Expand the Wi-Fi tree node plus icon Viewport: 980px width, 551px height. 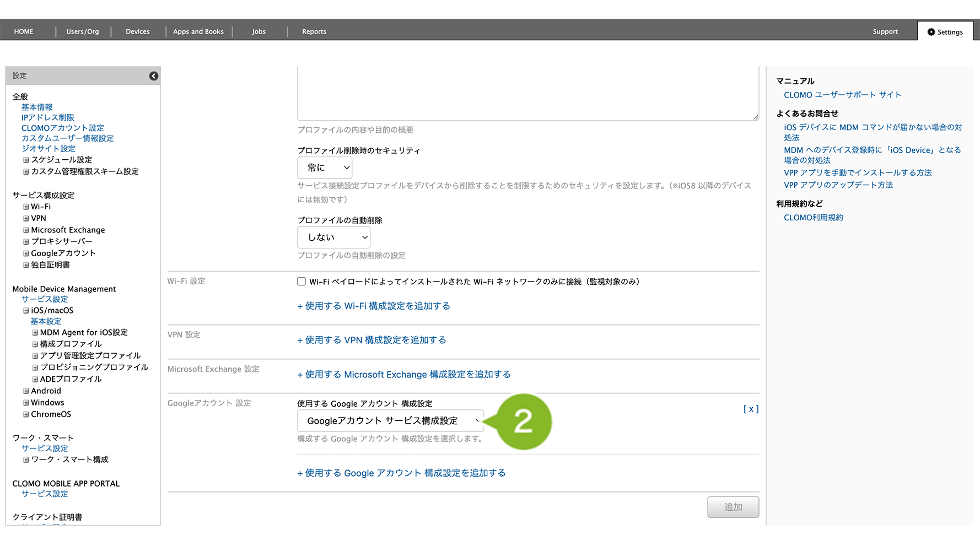click(26, 207)
